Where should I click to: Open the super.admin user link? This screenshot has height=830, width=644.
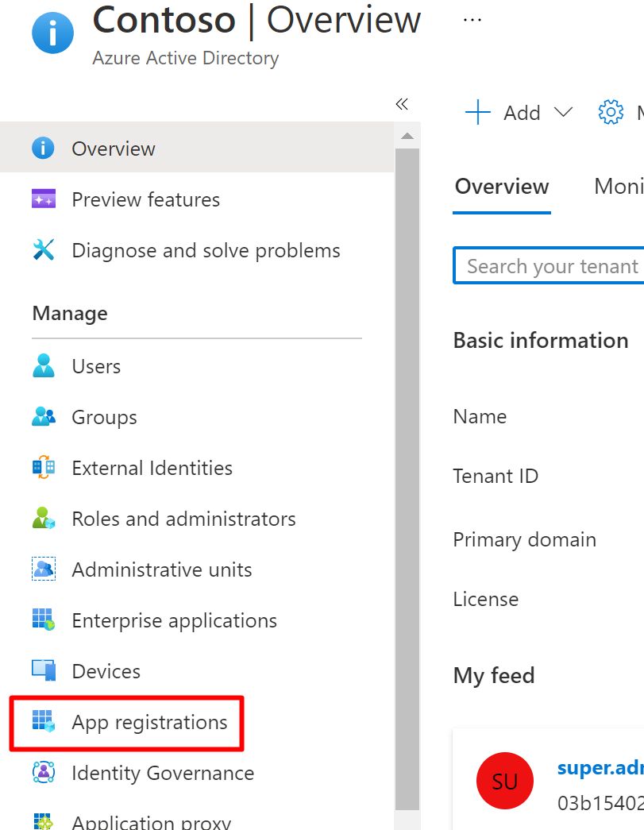(600, 767)
